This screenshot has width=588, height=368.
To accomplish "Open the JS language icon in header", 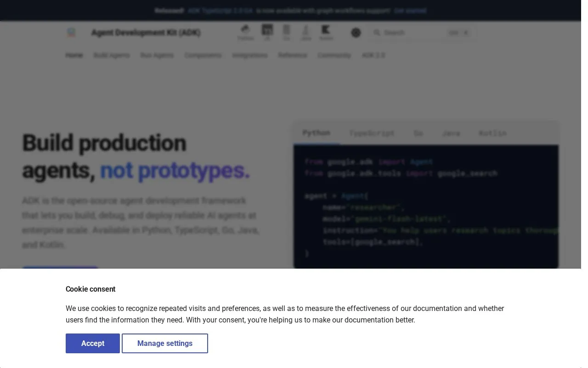I will tap(267, 33).
